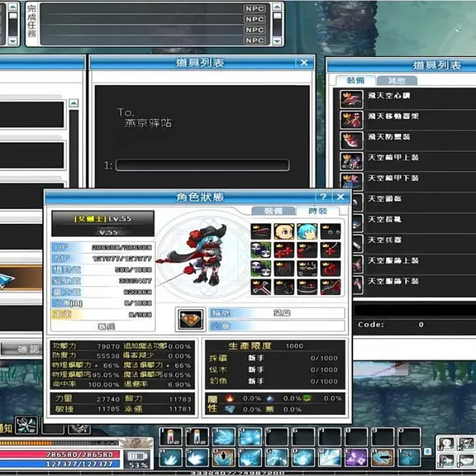Cast the orange-framed ice spike skill on D

[224, 457]
